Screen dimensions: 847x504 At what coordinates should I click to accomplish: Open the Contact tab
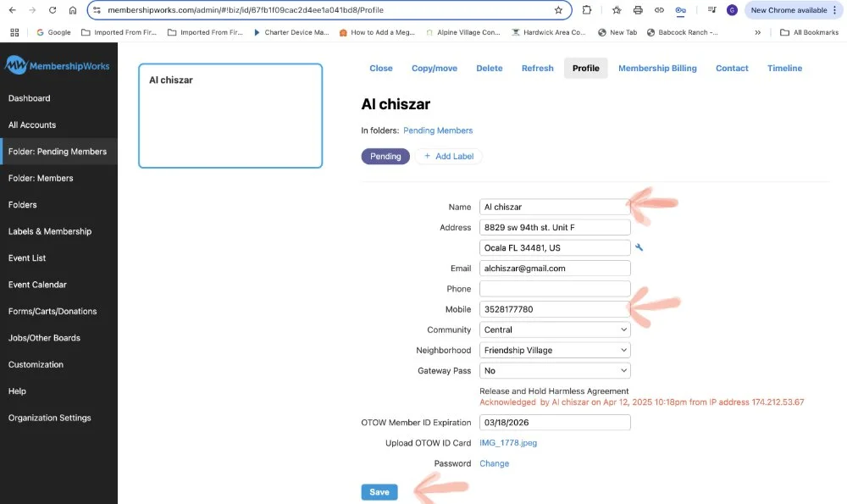732,68
